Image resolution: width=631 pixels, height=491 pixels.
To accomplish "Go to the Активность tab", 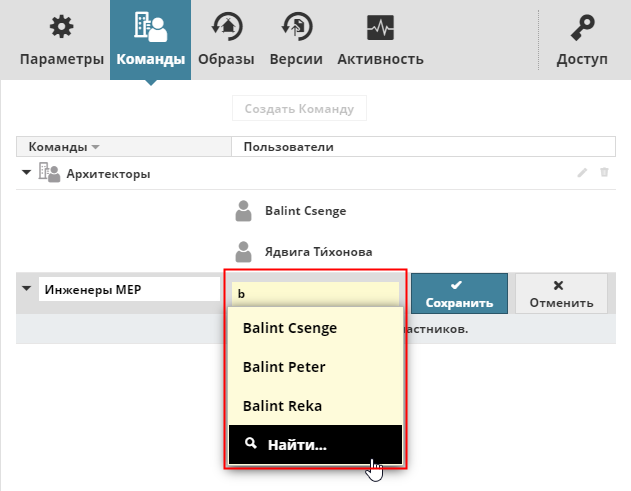I will [380, 40].
